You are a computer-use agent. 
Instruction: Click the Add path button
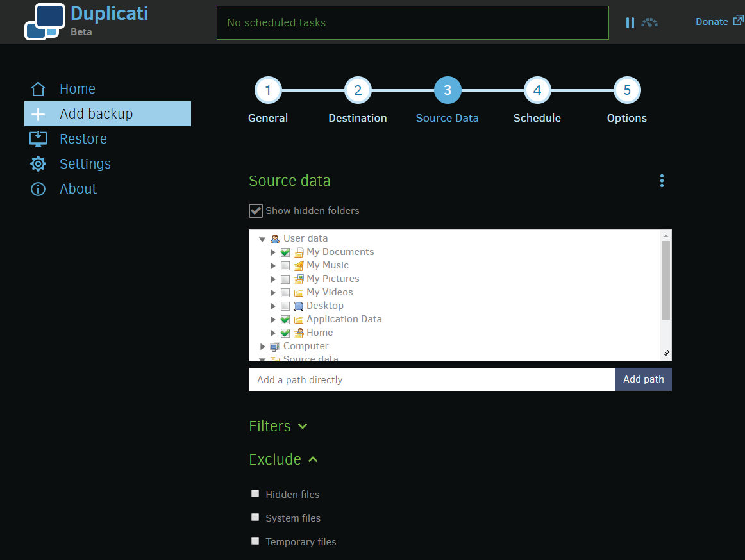pyautogui.click(x=643, y=379)
